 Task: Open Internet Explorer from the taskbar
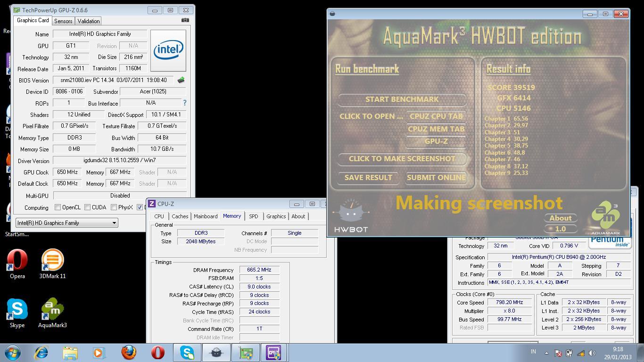coord(41,353)
